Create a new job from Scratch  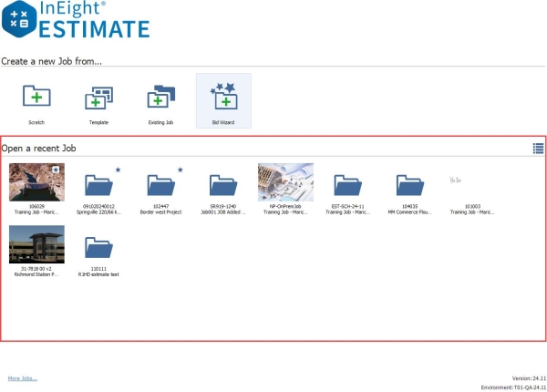pyautogui.click(x=36, y=101)
